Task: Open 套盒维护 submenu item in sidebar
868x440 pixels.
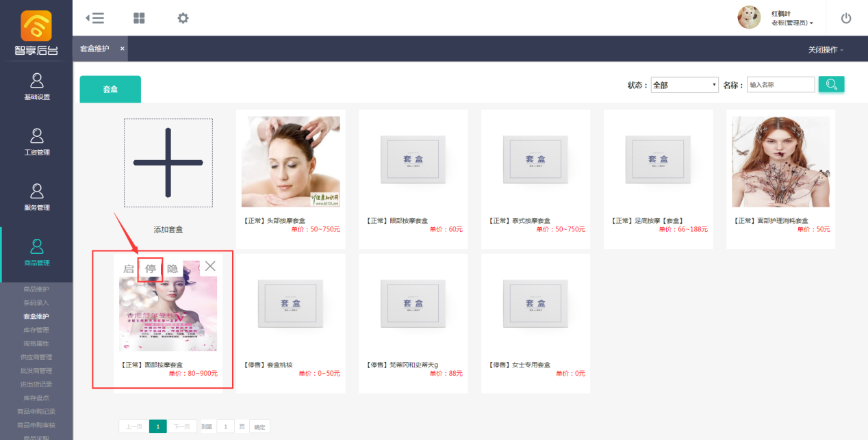Action: click(x=36, y=316)
